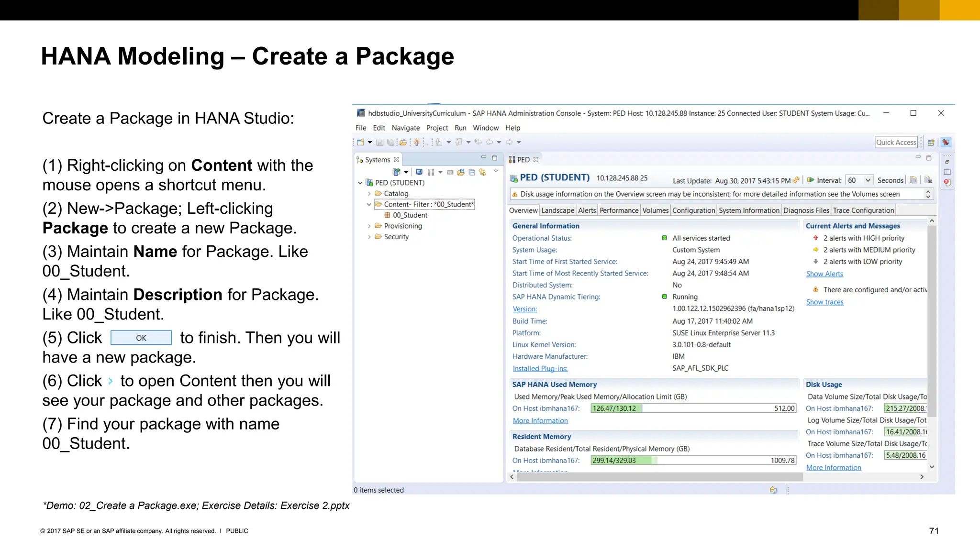Switch to the Volumes tab
The image size is (980, 551).
656,210
